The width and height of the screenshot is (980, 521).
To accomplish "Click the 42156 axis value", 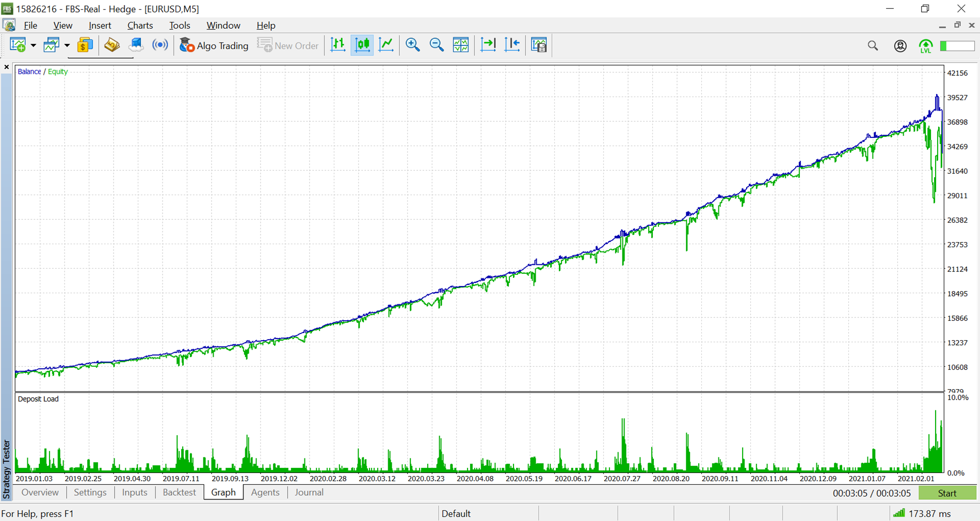I will click(x=957, y=73).
